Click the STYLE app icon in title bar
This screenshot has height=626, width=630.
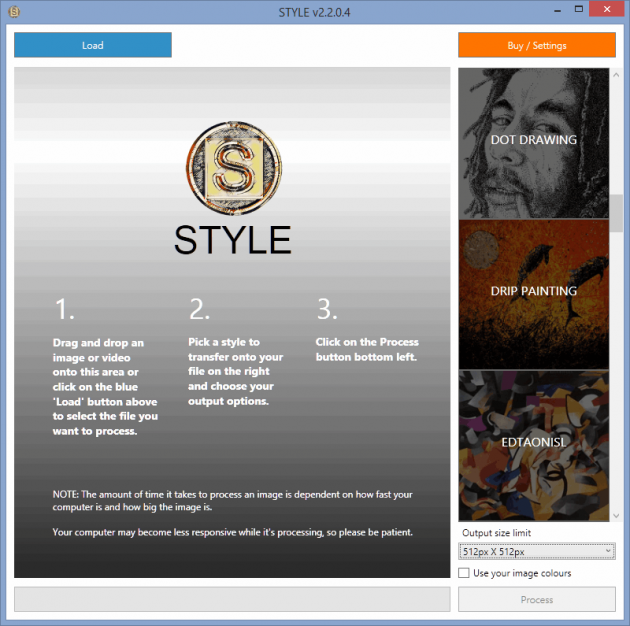(14, 11)
